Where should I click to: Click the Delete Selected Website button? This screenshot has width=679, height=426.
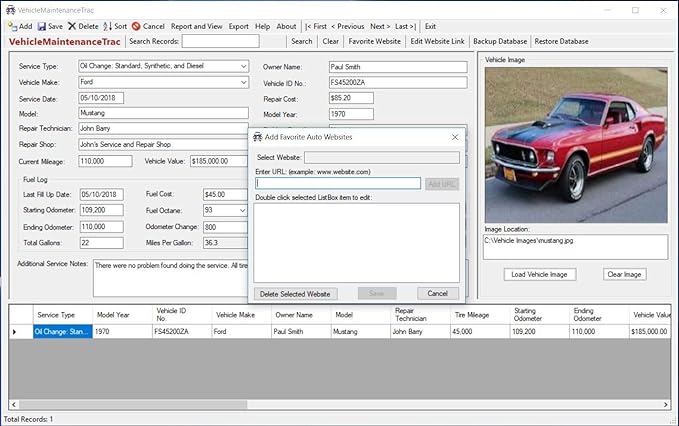click(297, 293)
